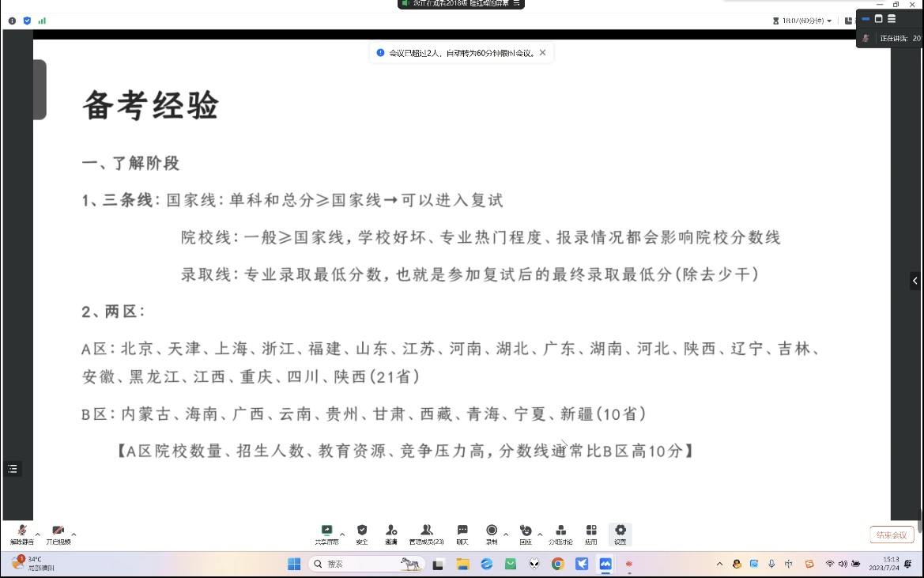The height and width of the screenshot is (578, 924).
Task: Start recording the meeting
Action: [492, 532]
